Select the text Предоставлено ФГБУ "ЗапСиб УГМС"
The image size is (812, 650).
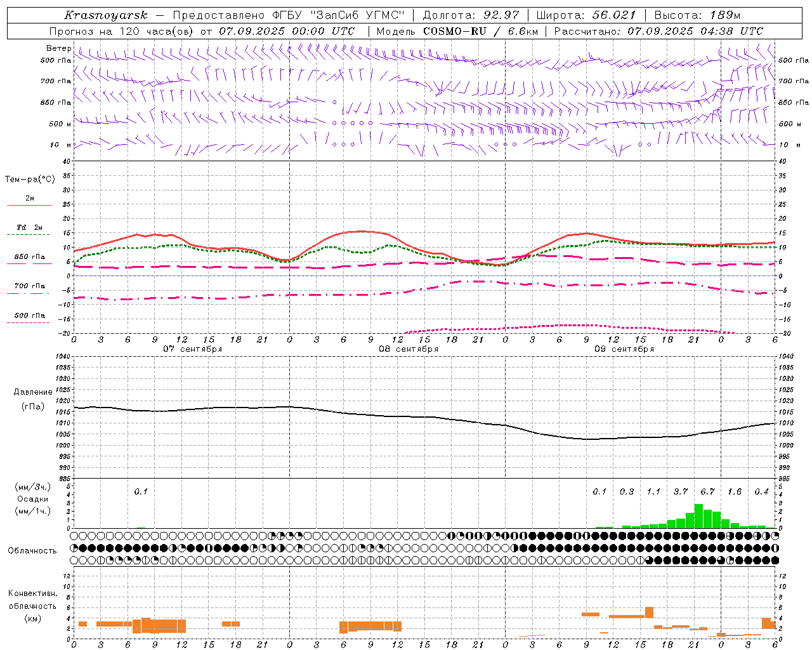tap(288, 15)
